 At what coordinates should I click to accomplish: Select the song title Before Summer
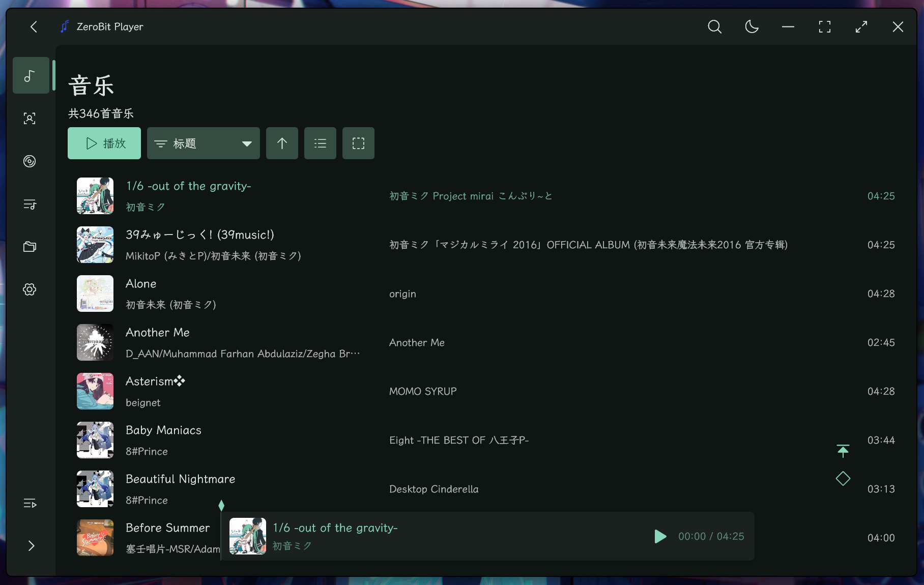[x=167, y=528]
